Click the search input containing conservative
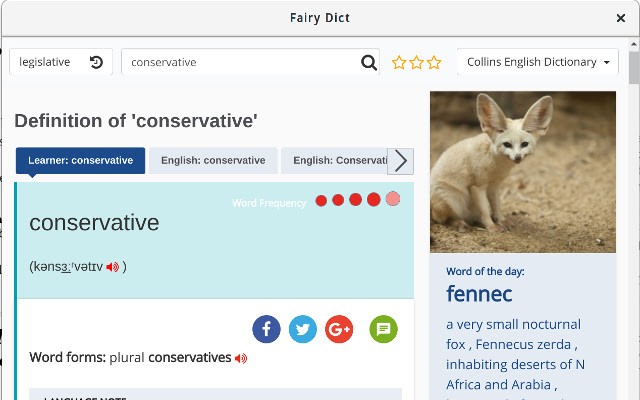 coord(240,62)
